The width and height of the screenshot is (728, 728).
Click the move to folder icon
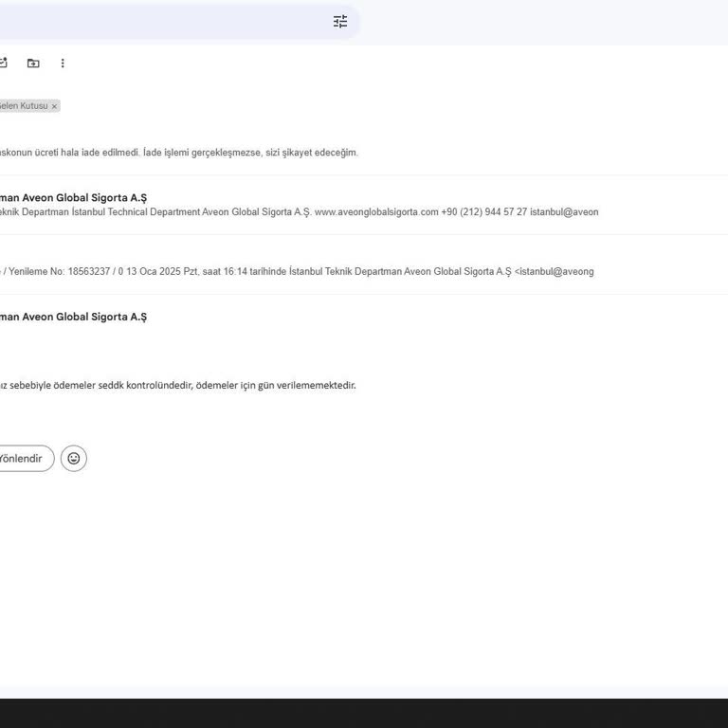point(33,64)
